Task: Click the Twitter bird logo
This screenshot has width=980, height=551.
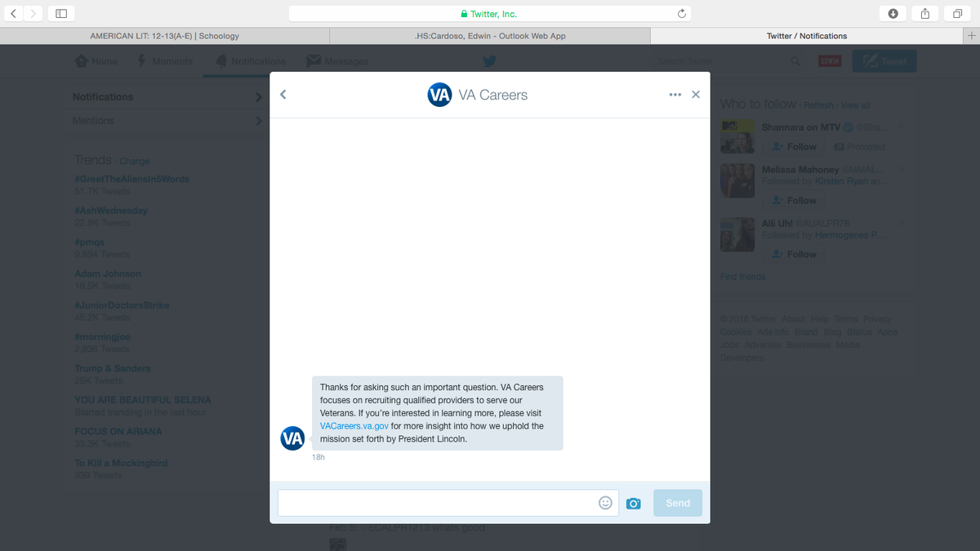Action: click(489, 61)
